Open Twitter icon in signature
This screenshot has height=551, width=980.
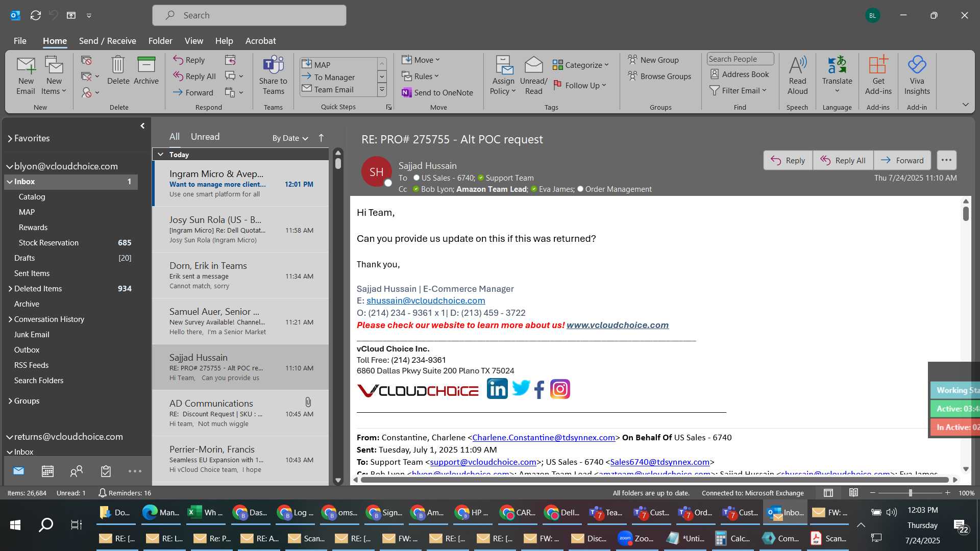(521, 389)
